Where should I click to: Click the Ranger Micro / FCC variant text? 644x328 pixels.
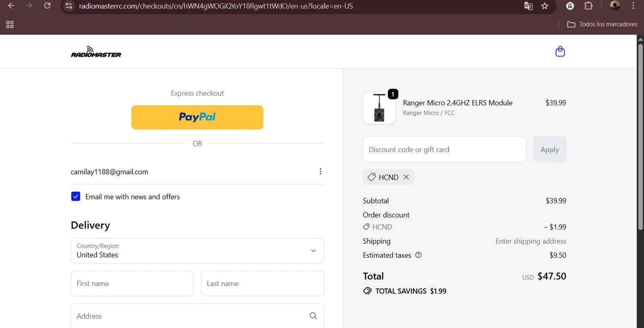(428, 113)
